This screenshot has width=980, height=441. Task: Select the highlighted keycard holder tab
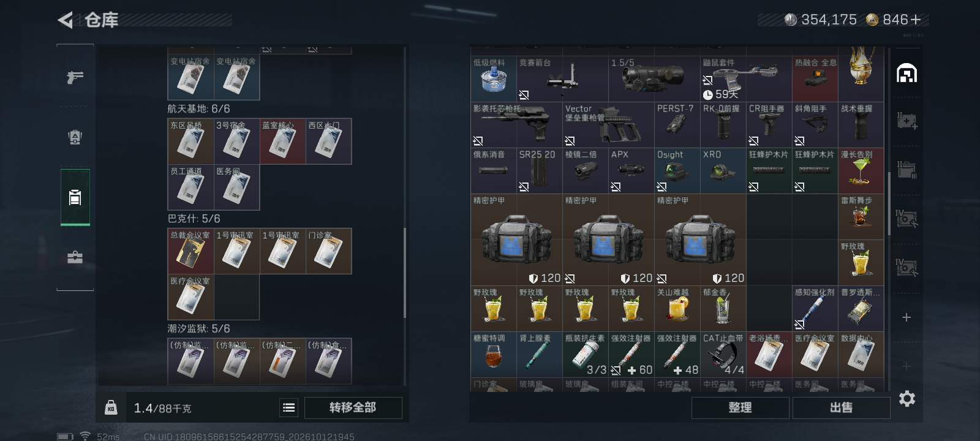point(75,197)
